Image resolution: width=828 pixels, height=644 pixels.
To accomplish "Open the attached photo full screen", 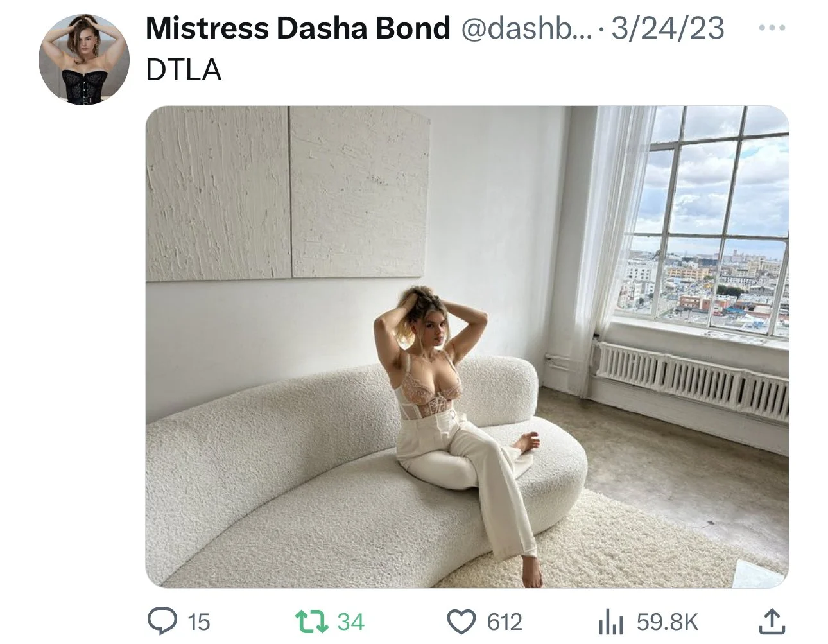I will (467, 347).
